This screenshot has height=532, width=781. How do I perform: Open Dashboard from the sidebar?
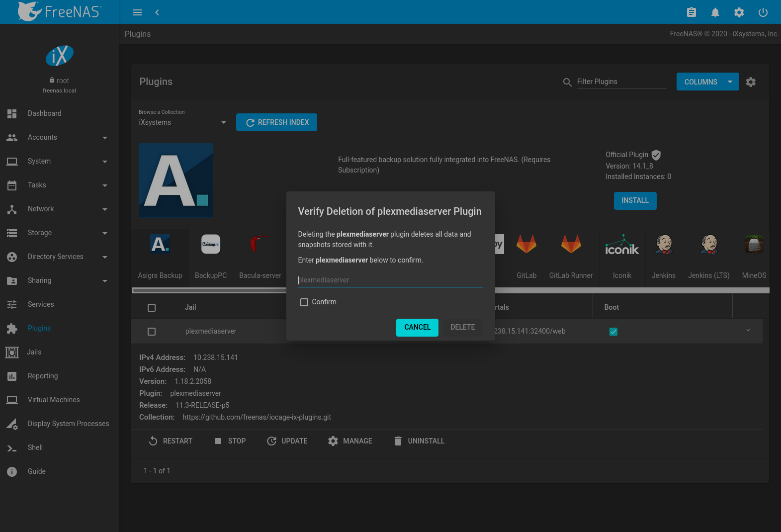pos(45,113)
